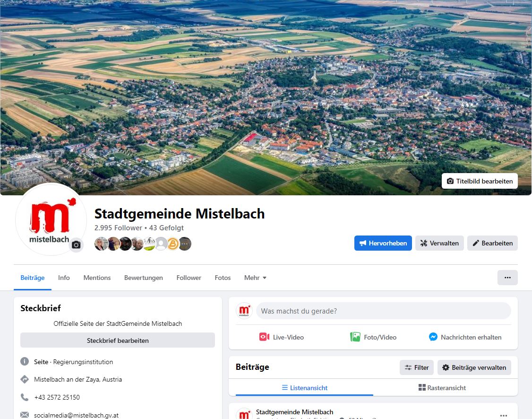Image resolution: width=532 pixels, height=419 pixels.
Task: Click the mistelbach profile logo picture
Action: [x=51, y=219]
